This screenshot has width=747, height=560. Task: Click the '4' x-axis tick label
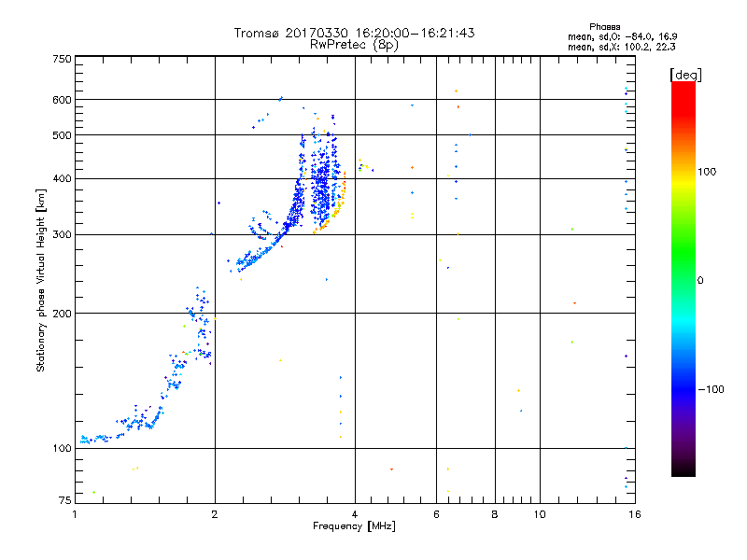coord(355,514)
